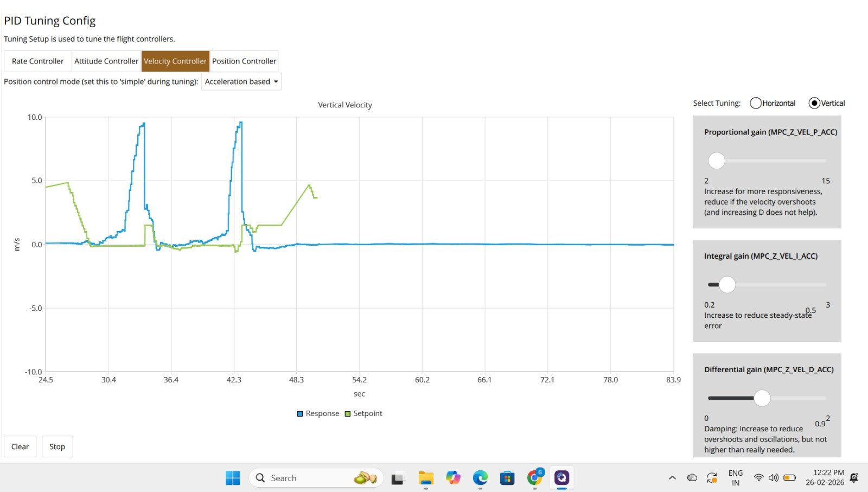Switch to the Position Controller tab
Screen dimensions: 868x492
(244, 61)
